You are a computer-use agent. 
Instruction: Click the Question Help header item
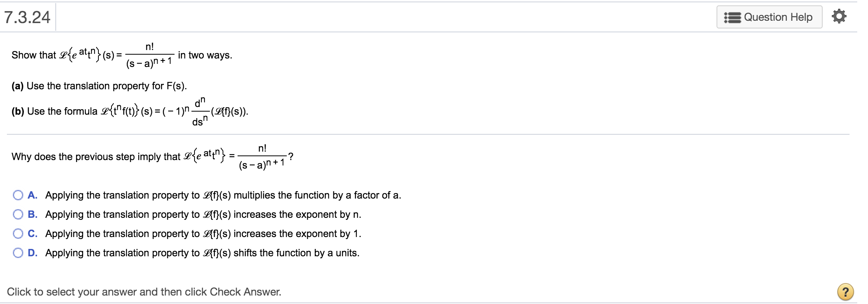click(769, 17)
